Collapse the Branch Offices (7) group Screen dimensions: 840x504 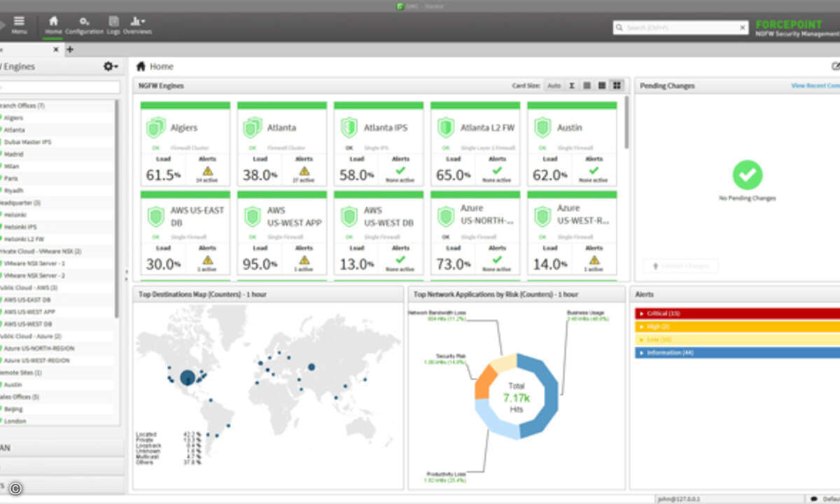pos(21,106)
